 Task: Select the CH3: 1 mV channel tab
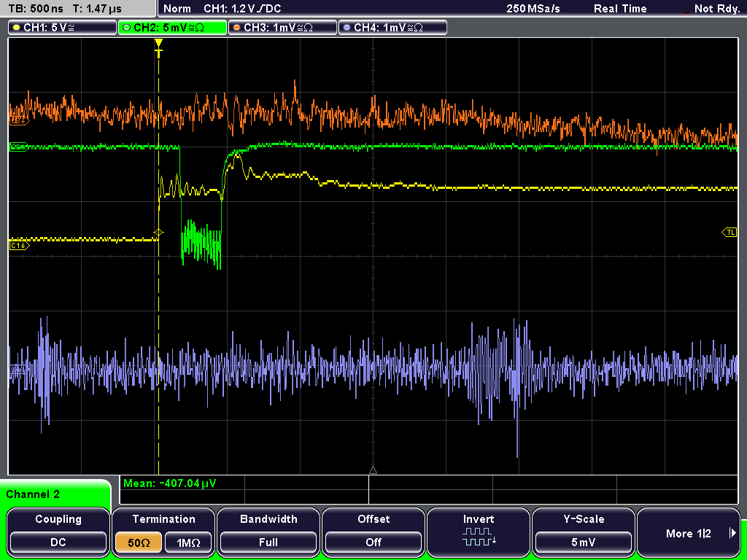[282, 28]
